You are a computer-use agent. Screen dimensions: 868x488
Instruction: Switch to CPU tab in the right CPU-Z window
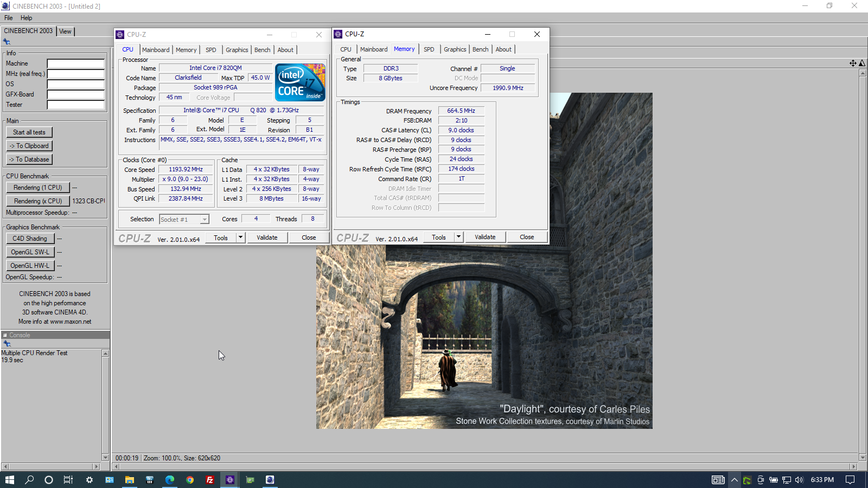point(346,49)
